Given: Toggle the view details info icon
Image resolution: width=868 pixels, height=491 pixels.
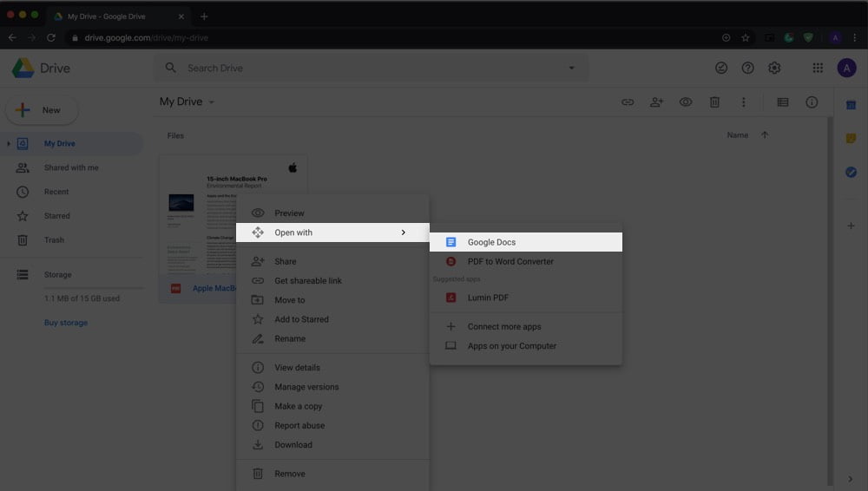Looking at the screenshot, I should 812,101.
